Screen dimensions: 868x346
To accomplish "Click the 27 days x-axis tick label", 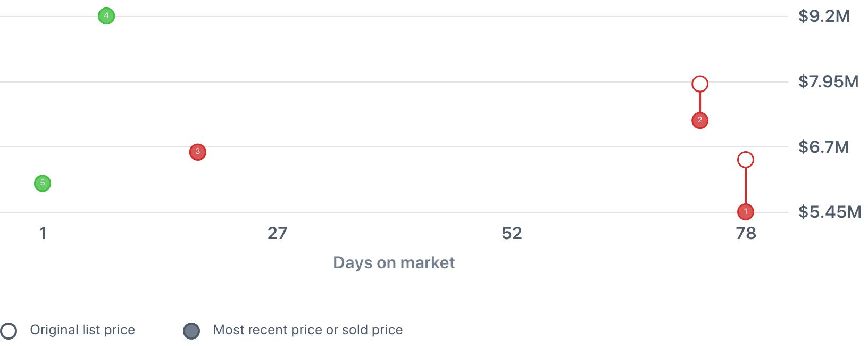I will click(x=277, y=233).
